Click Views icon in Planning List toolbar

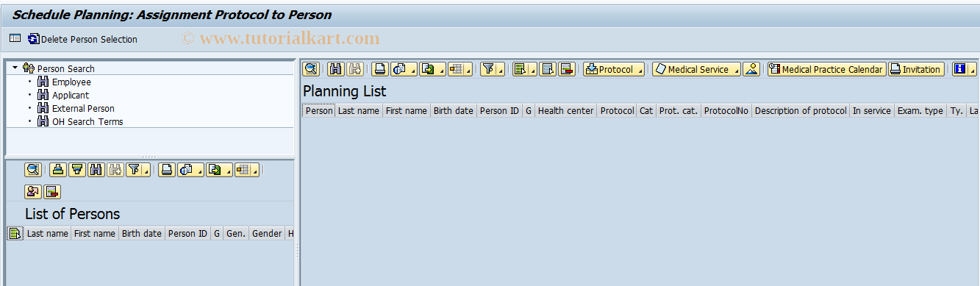tap(399, 69)
